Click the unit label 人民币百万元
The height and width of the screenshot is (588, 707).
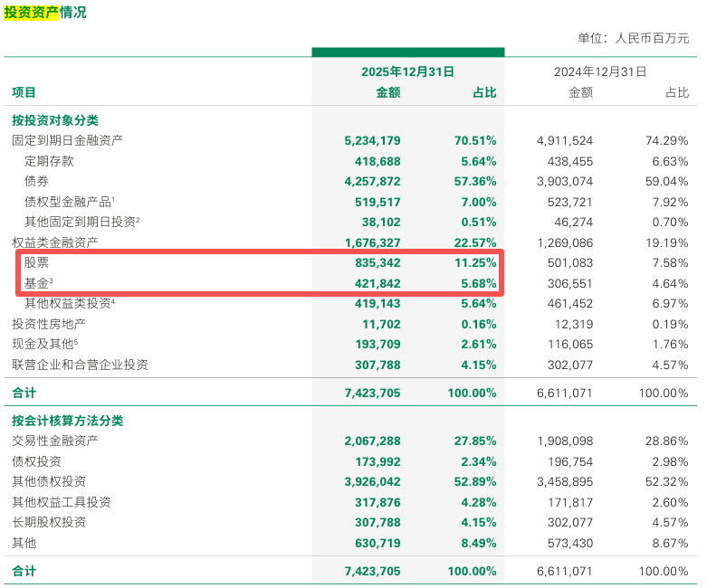click(652, 38)
